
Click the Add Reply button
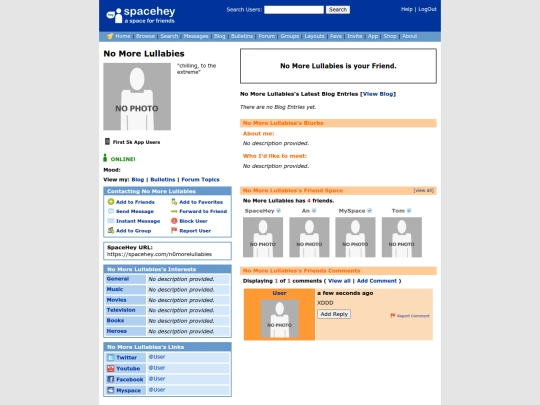(334, 314)
